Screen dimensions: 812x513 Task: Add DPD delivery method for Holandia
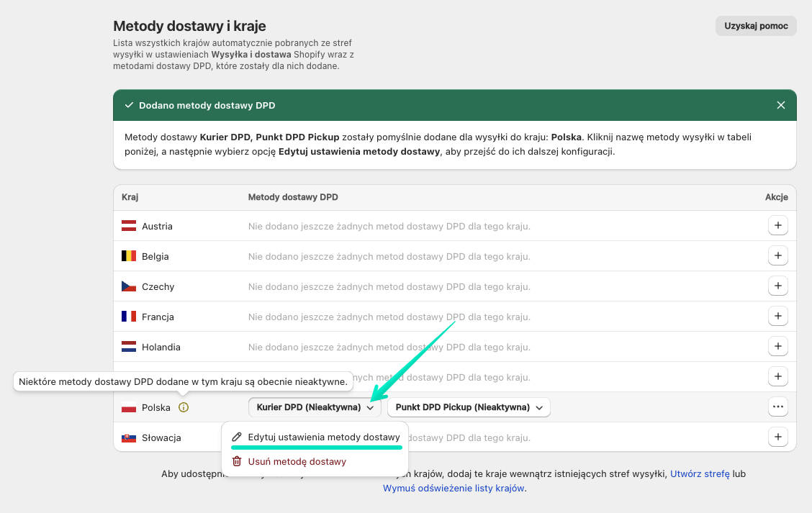point(778,346)
